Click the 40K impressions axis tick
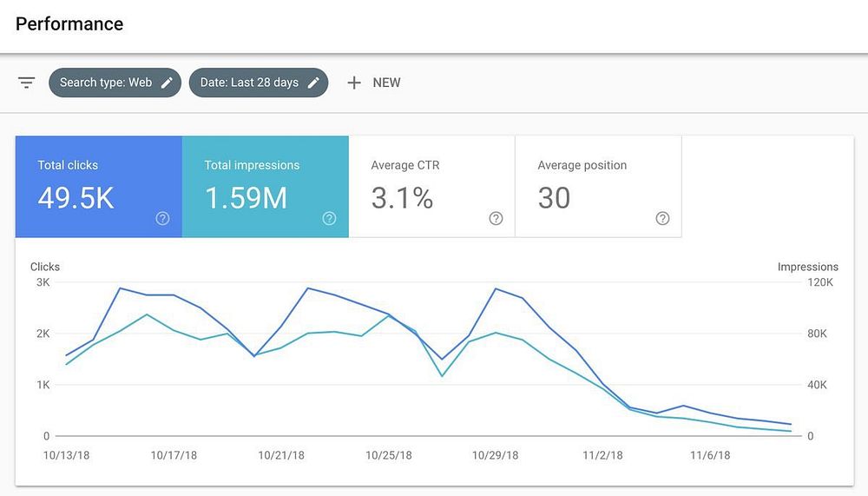868x496 pixels. pos(817,385)
